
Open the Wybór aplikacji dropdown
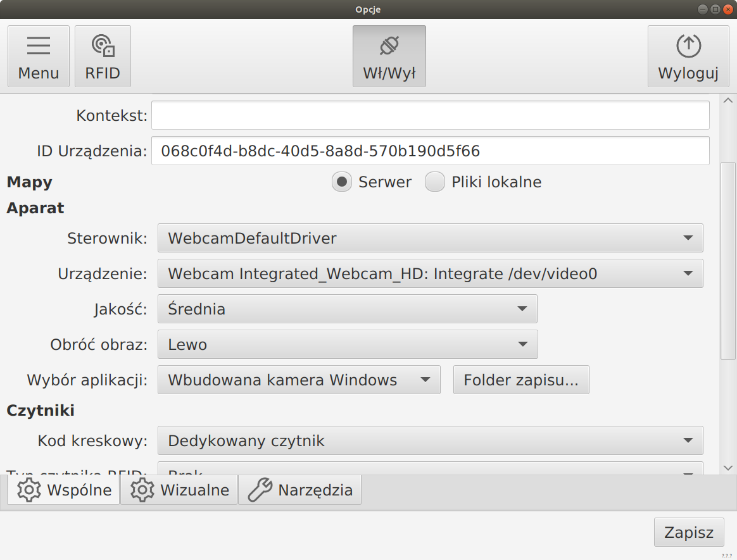point(298,380)
